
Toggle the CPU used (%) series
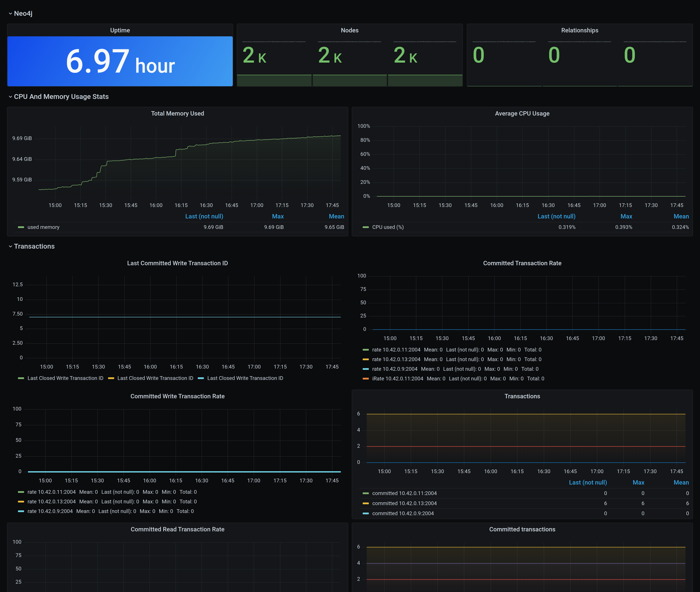[388, 227]
